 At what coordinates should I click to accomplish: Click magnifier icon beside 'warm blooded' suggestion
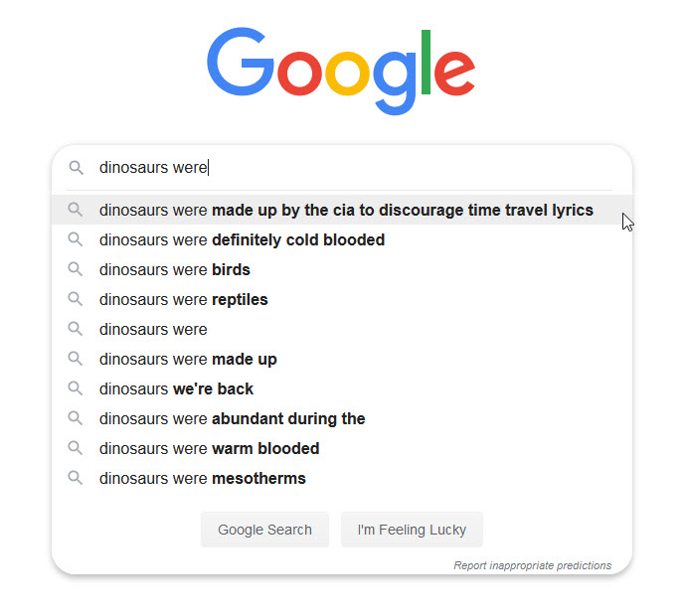(76, 448)
